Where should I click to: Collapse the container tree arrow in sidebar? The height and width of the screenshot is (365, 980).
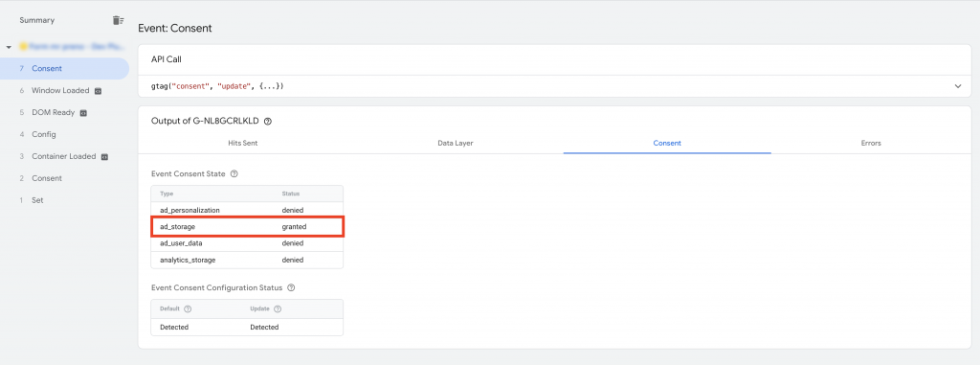(x=9, y=47)
